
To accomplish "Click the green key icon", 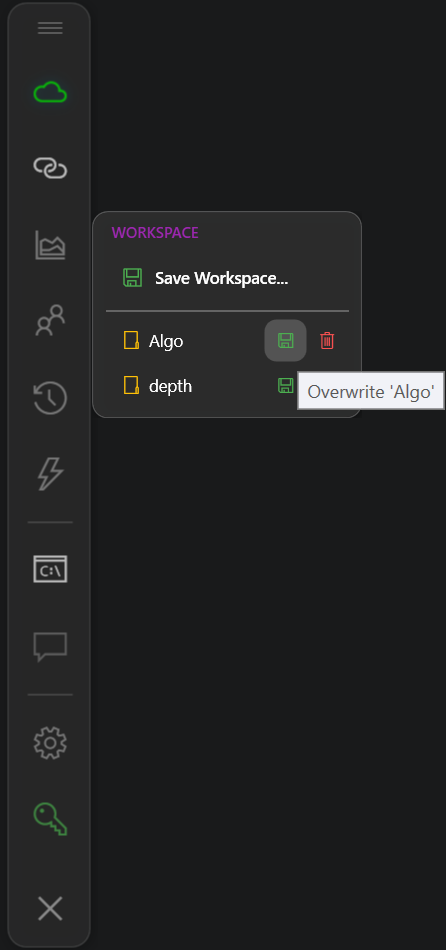I will [x=50, y=819].
